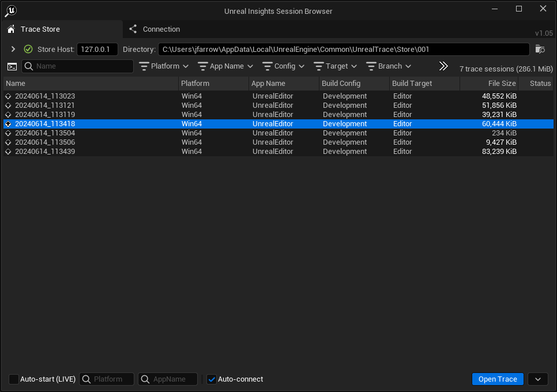Screen dimensions: 557x392
Task: Maximize the Session Browser window
Action: coord(518,9)
